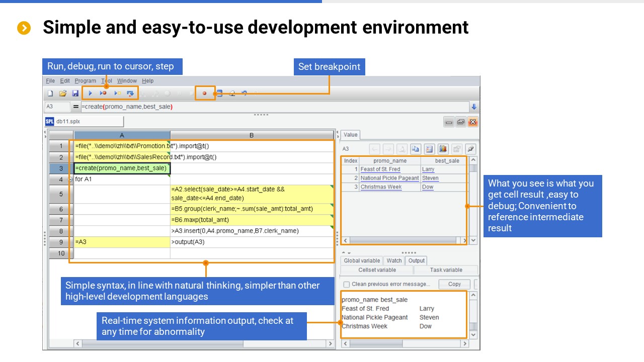Viewport: 644px width, 362px height.
Task: Click the pin icon in Value panel
Action: (x=470, y=149)
